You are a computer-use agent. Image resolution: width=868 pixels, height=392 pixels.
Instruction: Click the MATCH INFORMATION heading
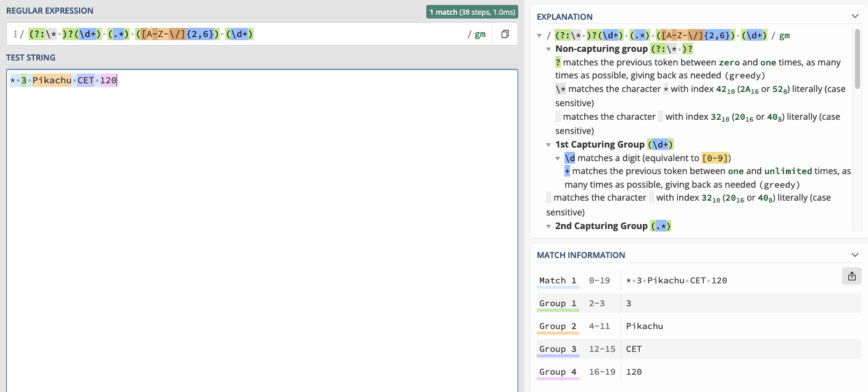coord(581,255)
